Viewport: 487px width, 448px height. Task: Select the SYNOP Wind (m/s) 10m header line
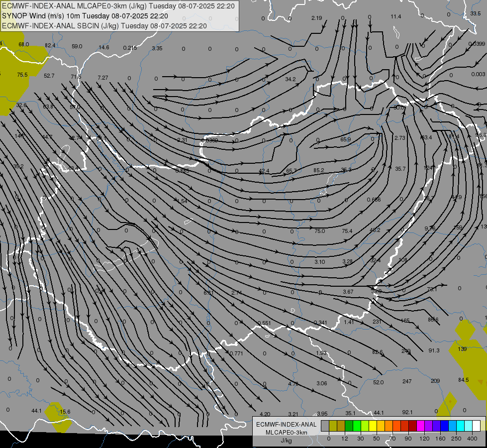coord(85,16)
